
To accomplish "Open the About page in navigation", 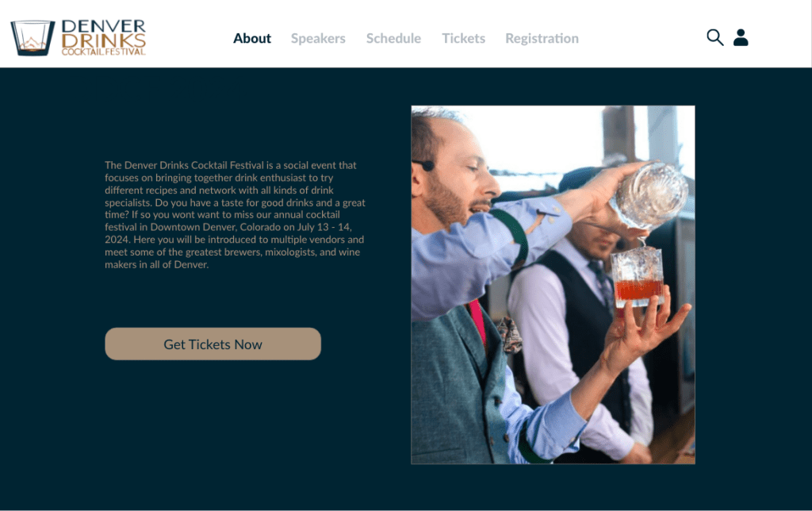I will (x=252, y=38).
